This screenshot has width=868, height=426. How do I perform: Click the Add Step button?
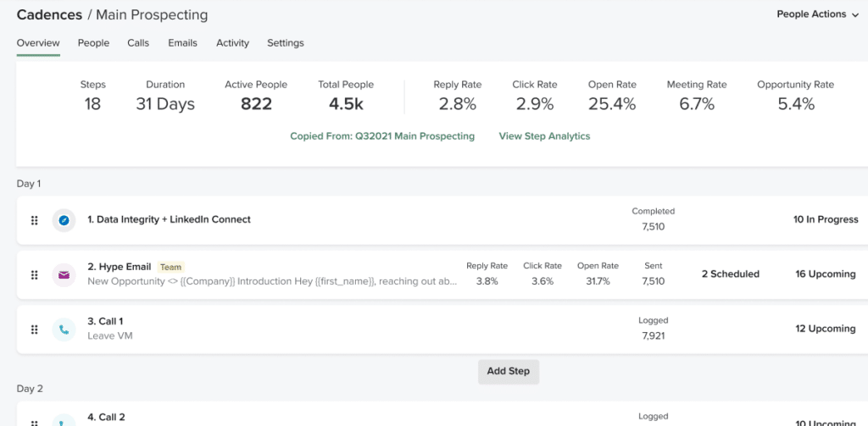tap(509, 371)
